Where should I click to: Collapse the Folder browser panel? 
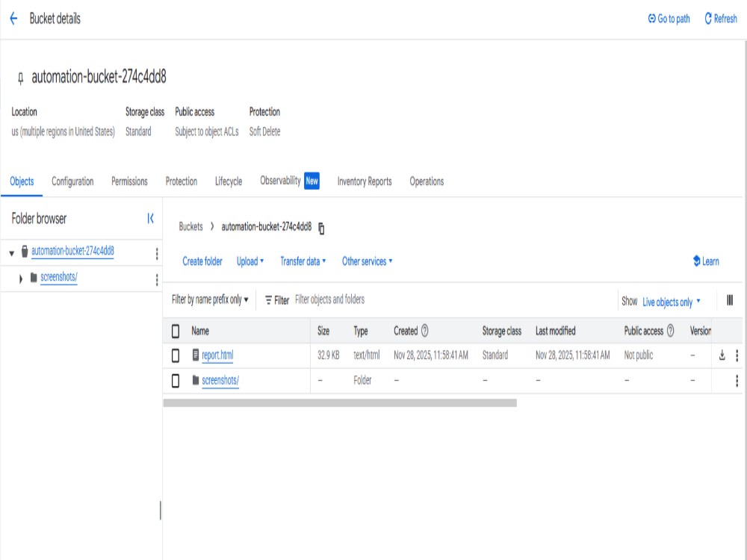click(151, 219)
